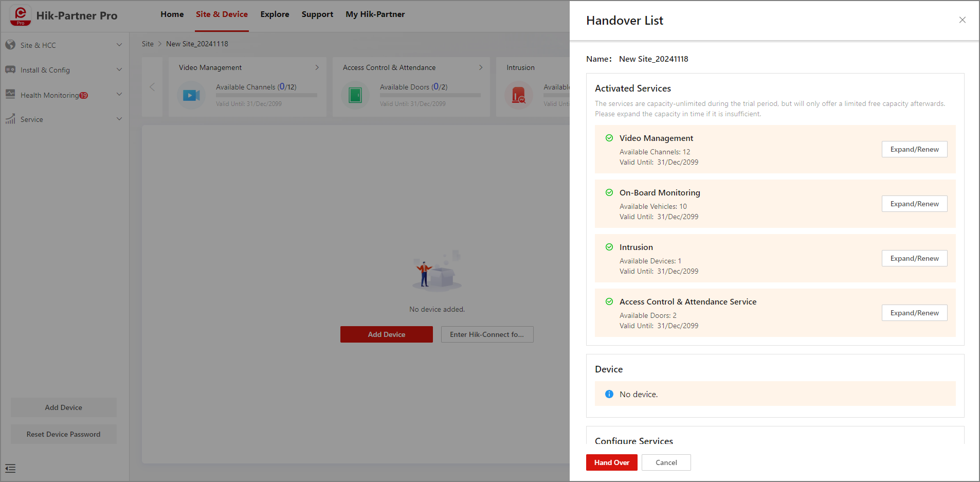Click the no-device empty state illustration

[437, 271]
